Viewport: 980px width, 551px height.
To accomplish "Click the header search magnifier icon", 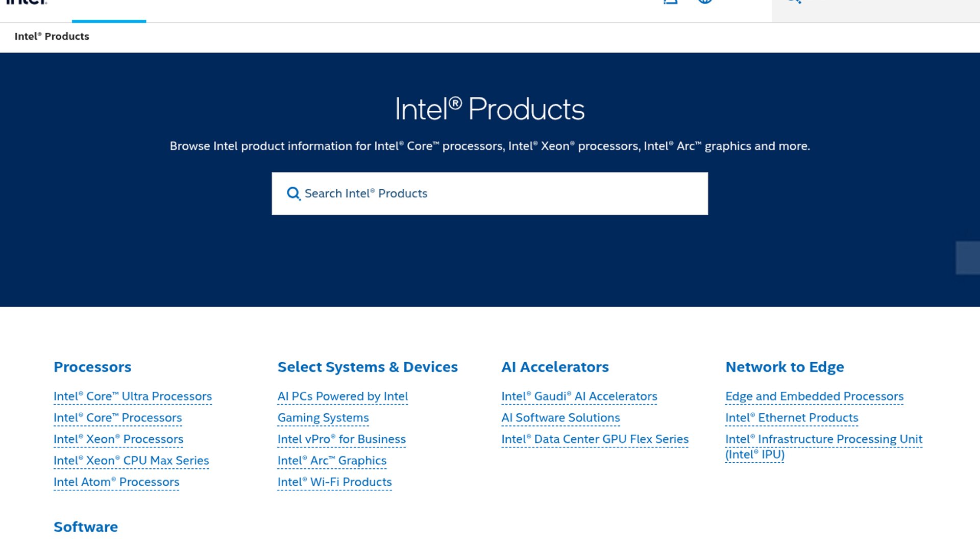I will click(794, 2).
